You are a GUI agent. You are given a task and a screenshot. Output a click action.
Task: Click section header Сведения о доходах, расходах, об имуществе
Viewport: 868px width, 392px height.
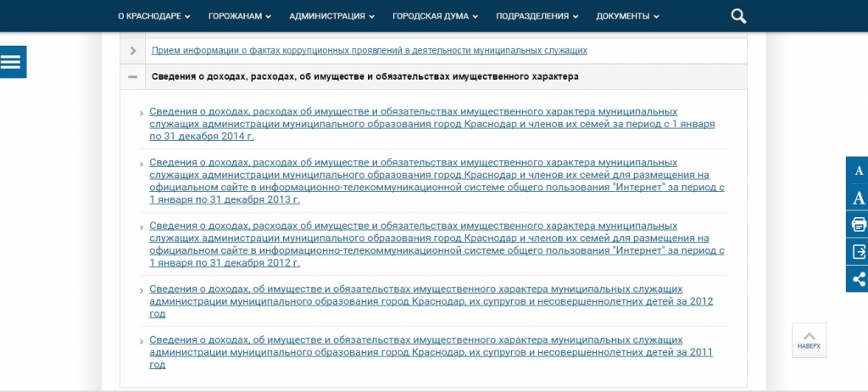365,76
